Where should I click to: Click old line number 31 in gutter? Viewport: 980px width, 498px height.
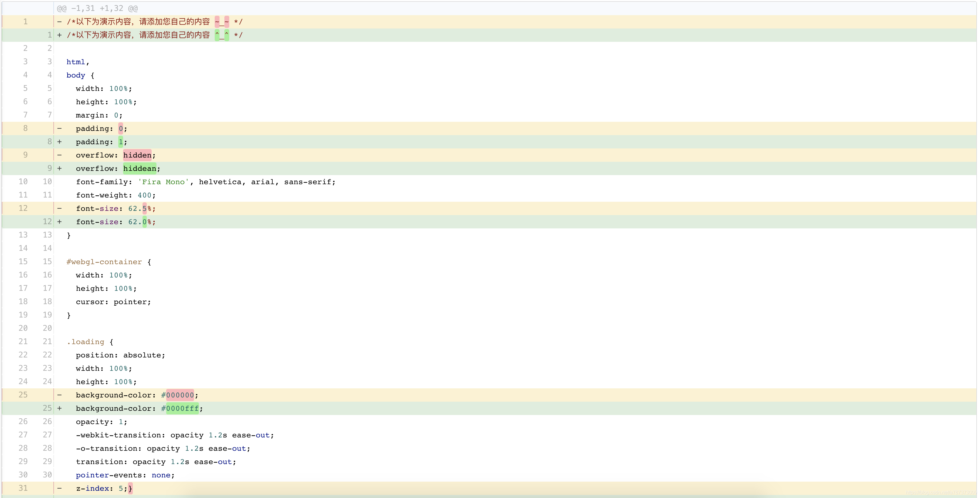(x=23, y=488)
